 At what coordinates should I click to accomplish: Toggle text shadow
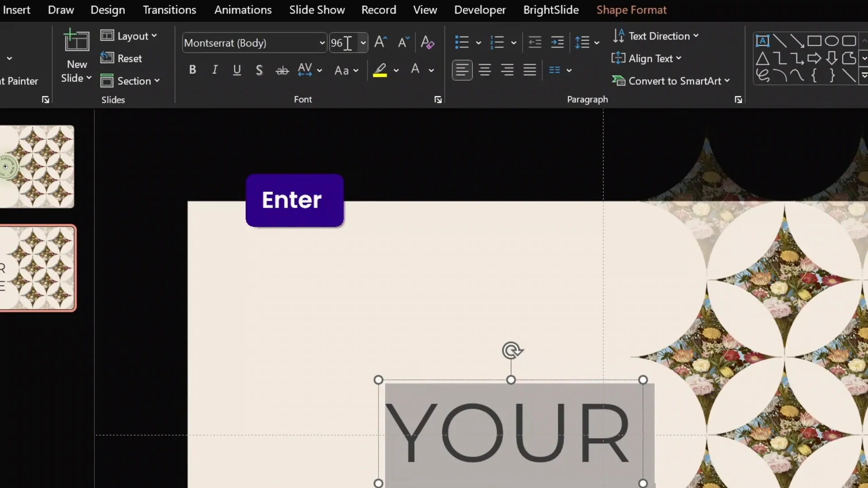259,70
